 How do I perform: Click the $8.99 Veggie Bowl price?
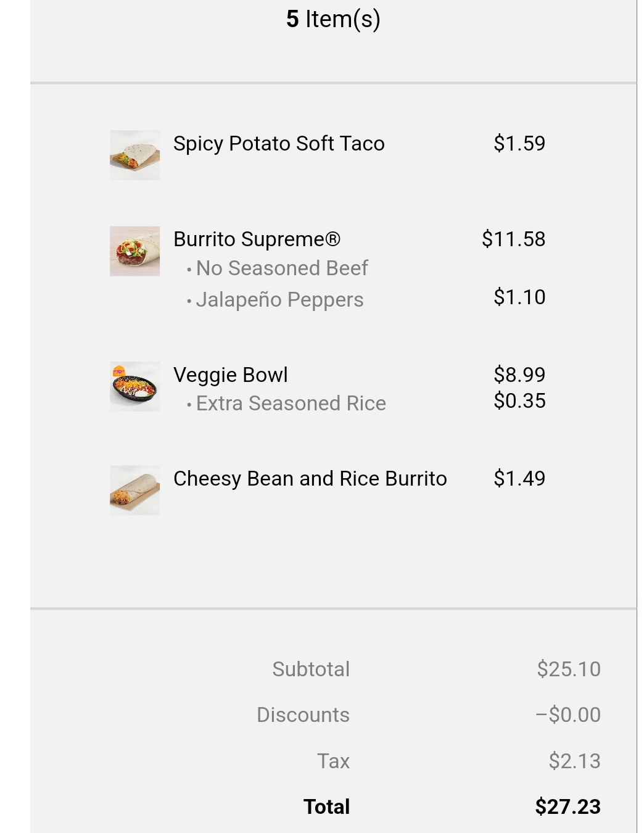click(x=519, y=375)
